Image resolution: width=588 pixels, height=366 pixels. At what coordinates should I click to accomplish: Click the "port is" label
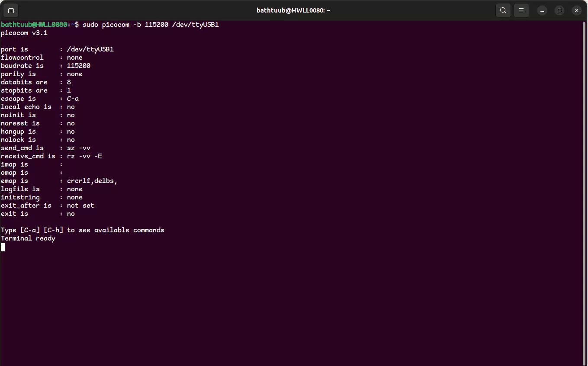coord(15,49)
